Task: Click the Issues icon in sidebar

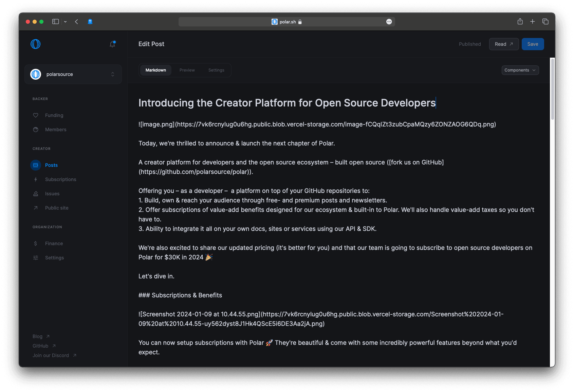Action: [x=36, y=194]
